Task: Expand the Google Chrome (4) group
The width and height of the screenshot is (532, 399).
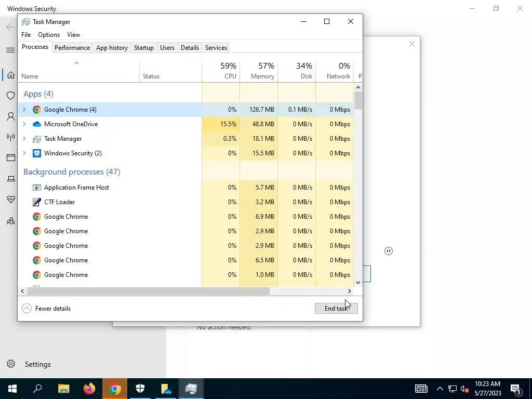Action: point(24,110)
